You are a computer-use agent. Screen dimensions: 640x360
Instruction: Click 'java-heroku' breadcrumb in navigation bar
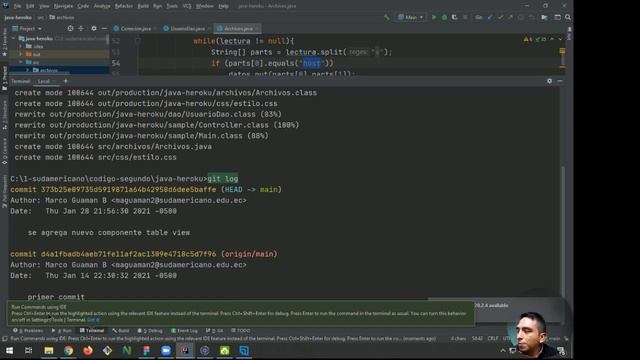point(18,18)
